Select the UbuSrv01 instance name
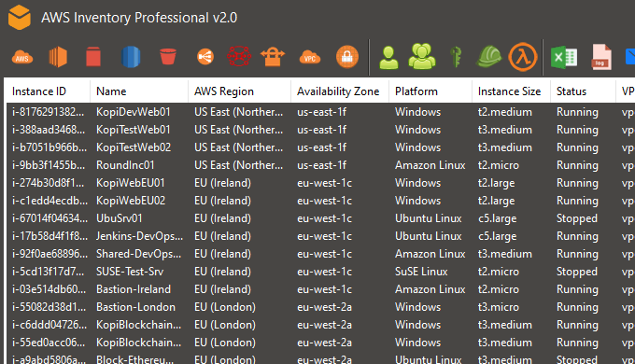 click(x=120, y=218)
